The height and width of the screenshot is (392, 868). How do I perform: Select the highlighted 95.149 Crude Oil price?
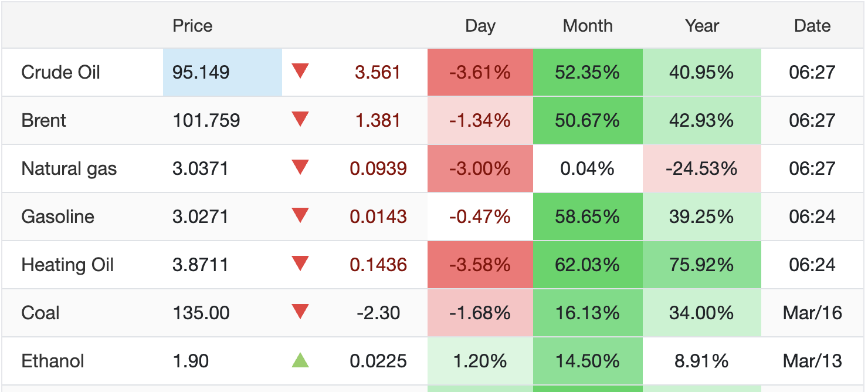tap(201, 73)
